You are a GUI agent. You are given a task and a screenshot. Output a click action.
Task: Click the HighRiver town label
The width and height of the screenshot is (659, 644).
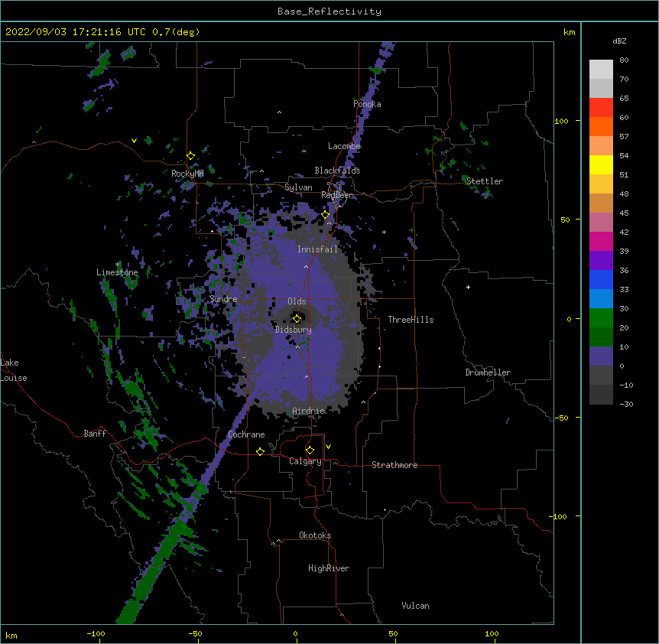coord(329,568)
